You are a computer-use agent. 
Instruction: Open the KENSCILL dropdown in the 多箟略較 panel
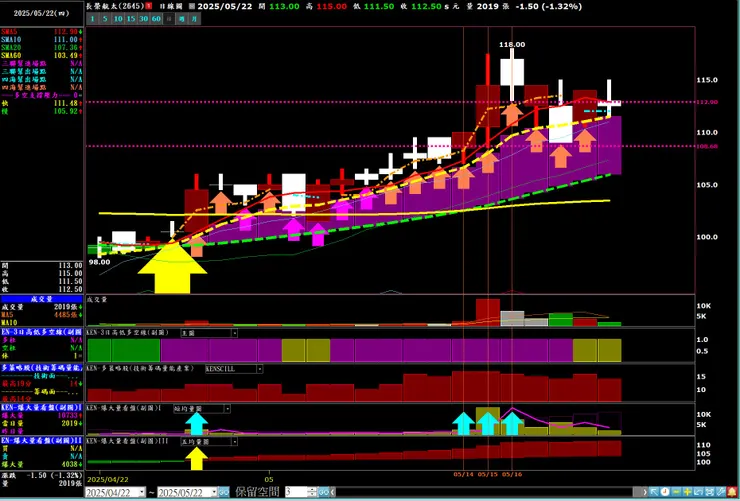260,369
